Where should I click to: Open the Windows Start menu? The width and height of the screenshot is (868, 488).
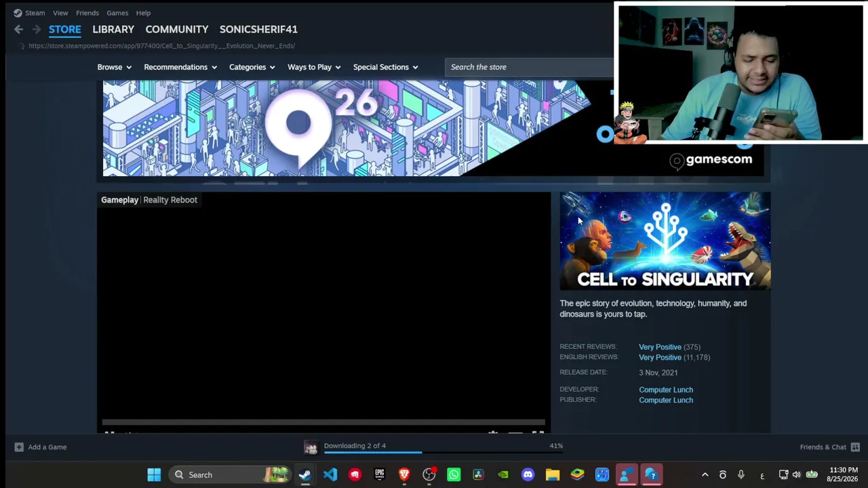point(154,474)
